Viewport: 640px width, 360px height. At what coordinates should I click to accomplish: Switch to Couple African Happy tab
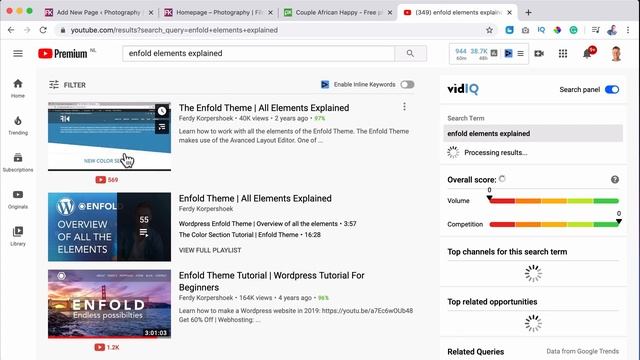338,13
